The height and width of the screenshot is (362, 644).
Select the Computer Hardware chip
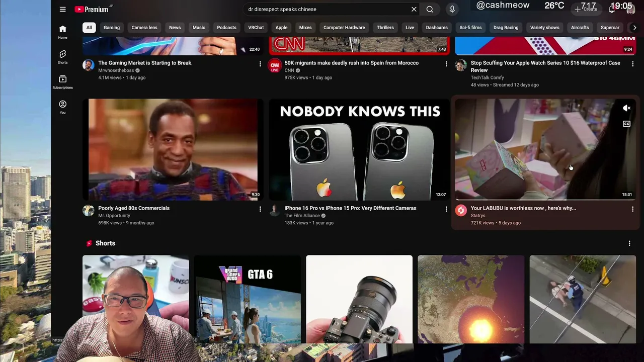[344, 28]
